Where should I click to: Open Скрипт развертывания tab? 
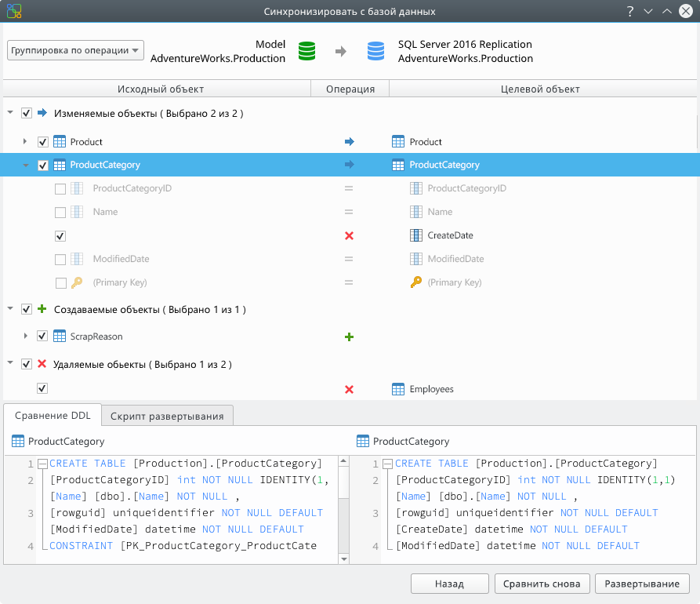point(167,416)
